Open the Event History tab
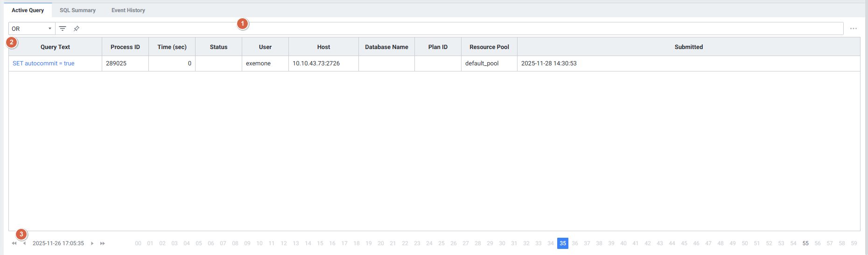Screen dimensions: 868x255 128,10
